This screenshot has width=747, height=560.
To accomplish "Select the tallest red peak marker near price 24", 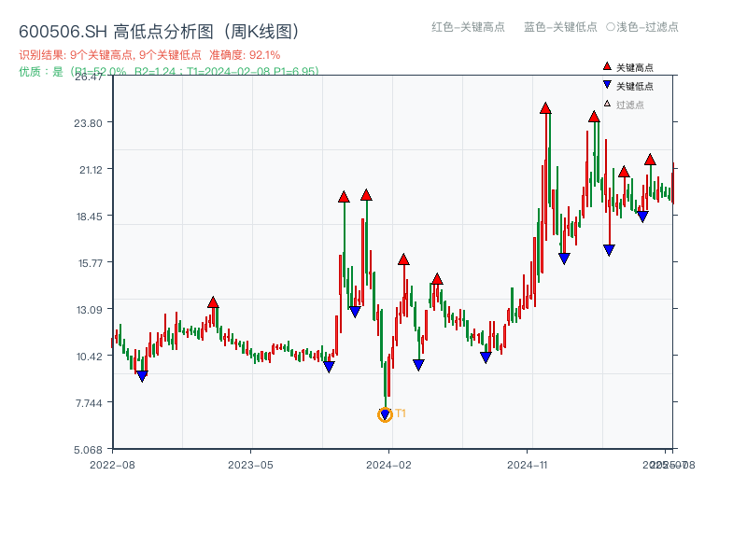I will coord(546,106).
